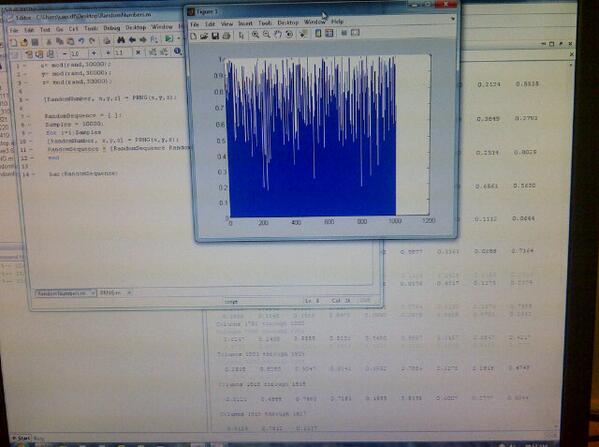Click Paste icon in Editor toolbar
The width and height of the screenshot is (599, 447).
(x=70, y=41)
